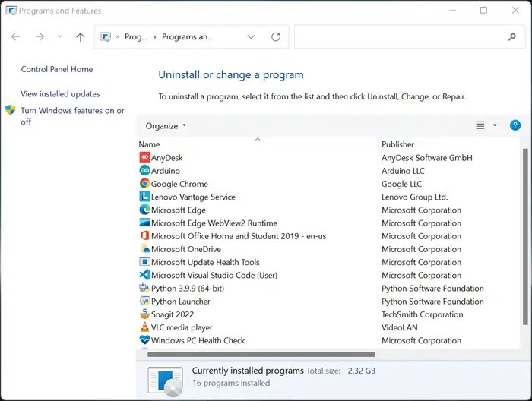The width and height of the screenshot is (532, 401).
Task: Refresh the Programs and Features view
Action: pyautogui.click(x=276, y=36)
